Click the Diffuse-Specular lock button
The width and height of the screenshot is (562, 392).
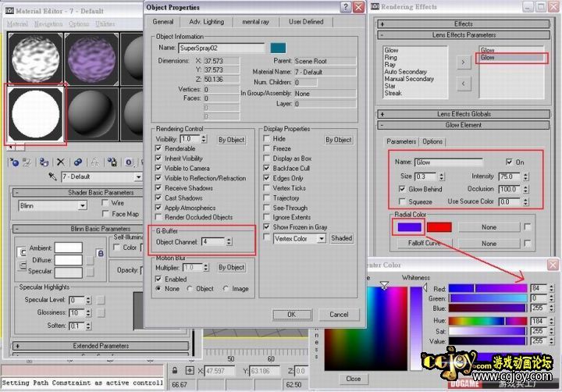pyautogui.click(x=22, y=265)
